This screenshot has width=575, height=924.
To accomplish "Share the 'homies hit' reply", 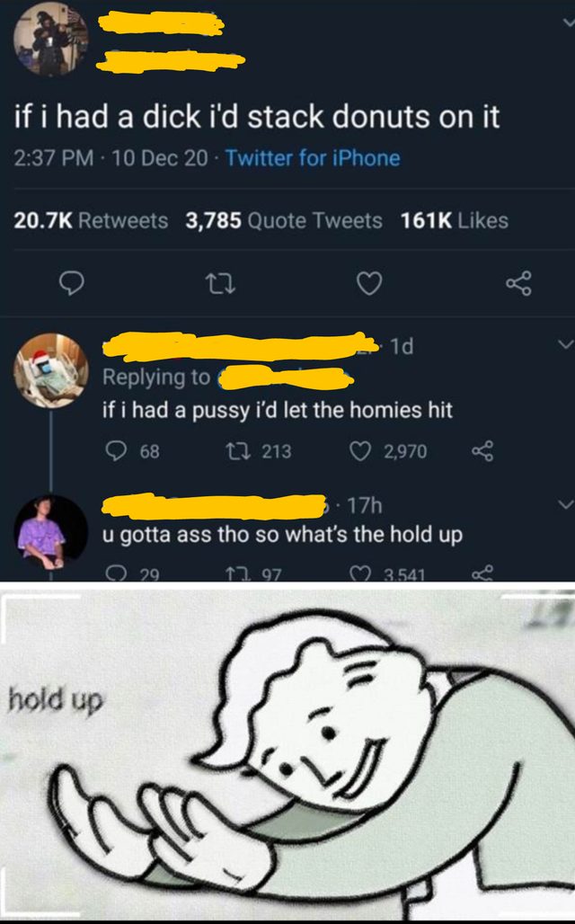I will click(x=482, y=451).
